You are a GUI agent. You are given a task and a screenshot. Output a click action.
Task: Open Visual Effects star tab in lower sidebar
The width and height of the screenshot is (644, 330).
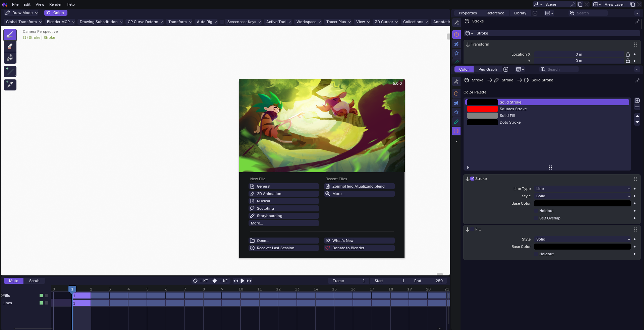tap(456, 112)
